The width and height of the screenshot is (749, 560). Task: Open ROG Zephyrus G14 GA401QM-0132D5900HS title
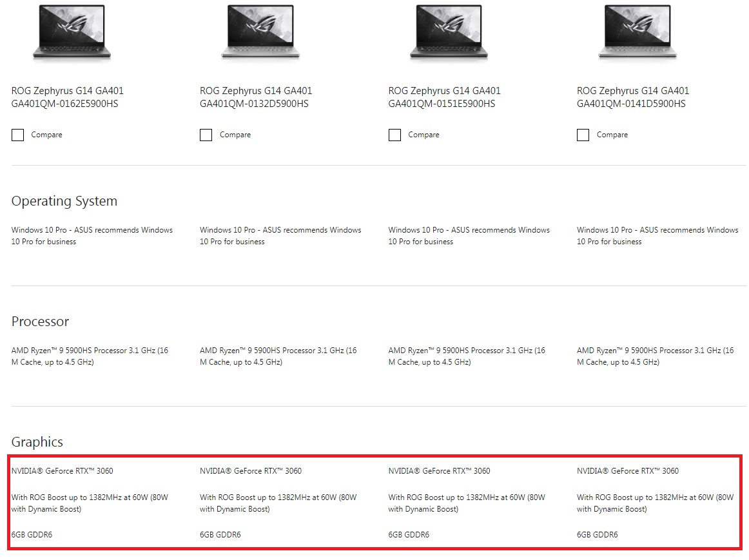tap(256, 97)
